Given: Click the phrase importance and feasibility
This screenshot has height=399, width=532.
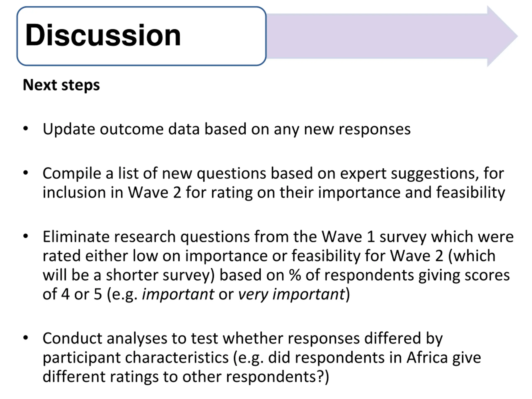Looking at the screenshot, I should click(411, 193).
